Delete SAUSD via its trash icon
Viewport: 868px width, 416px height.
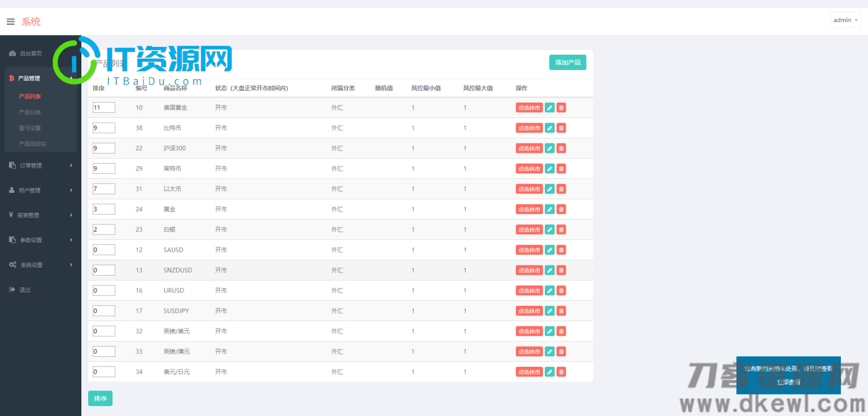pos(561,250)
